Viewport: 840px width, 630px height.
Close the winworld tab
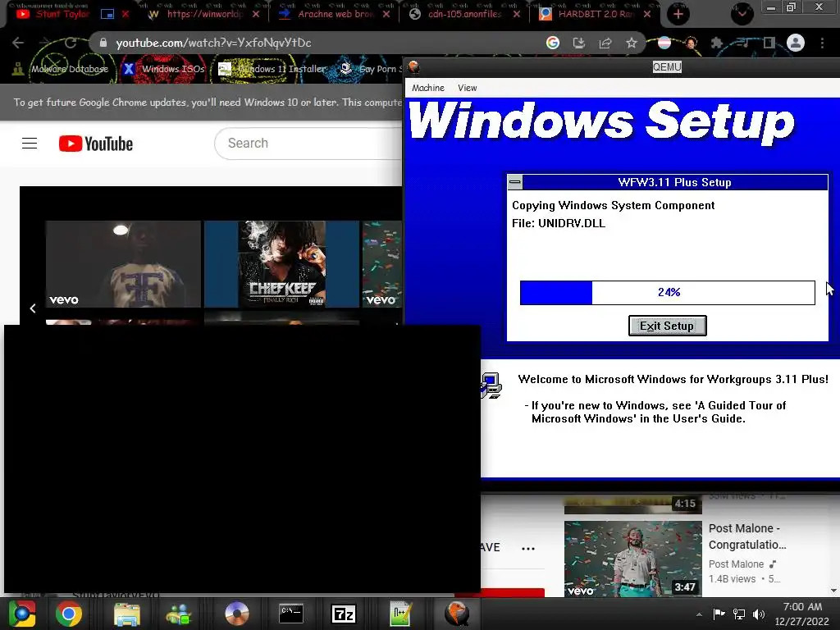tap(256, 15)
